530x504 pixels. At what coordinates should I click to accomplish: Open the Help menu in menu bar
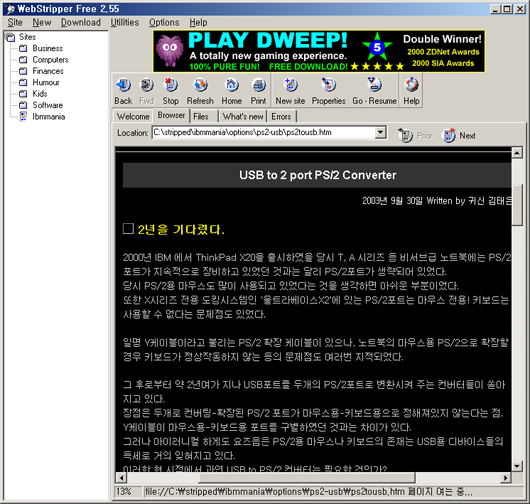(x=198, y=23)
